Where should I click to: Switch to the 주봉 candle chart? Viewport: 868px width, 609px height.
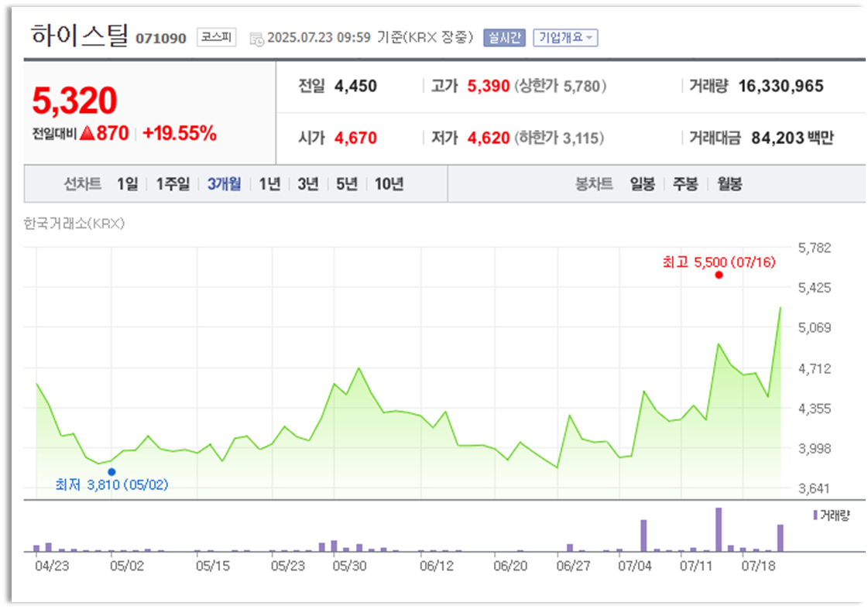tap(685, 183)
